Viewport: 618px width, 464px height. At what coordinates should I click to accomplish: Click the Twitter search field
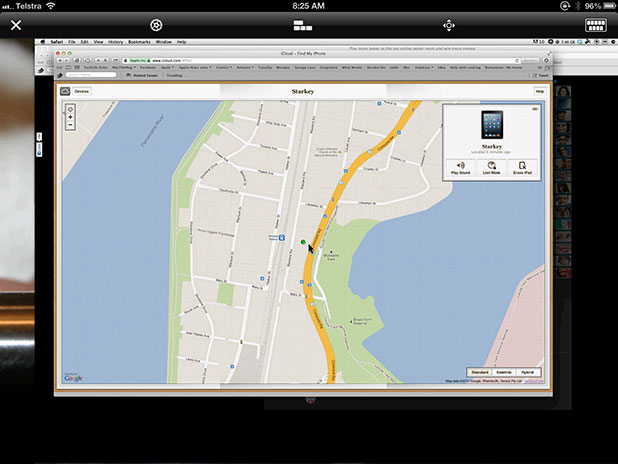(91, 75)
